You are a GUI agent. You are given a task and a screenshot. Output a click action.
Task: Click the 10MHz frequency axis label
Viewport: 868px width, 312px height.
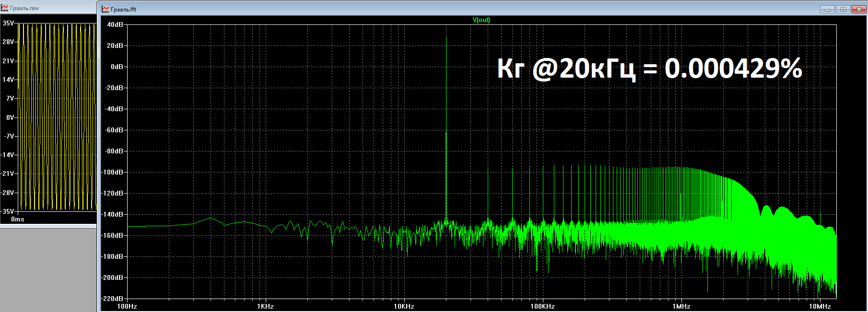point(820,306)
